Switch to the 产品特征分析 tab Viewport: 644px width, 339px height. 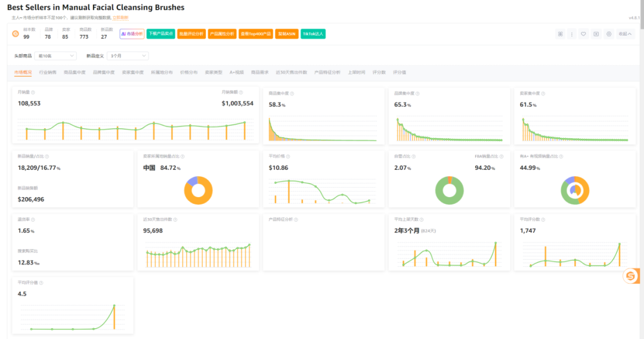coord(327,72)
